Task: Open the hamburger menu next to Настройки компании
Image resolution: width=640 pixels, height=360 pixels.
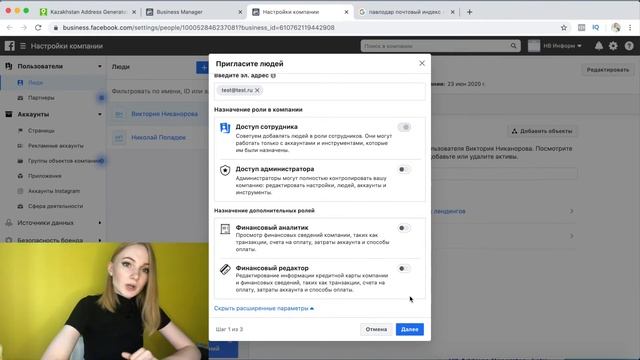Action: [23, 46]
